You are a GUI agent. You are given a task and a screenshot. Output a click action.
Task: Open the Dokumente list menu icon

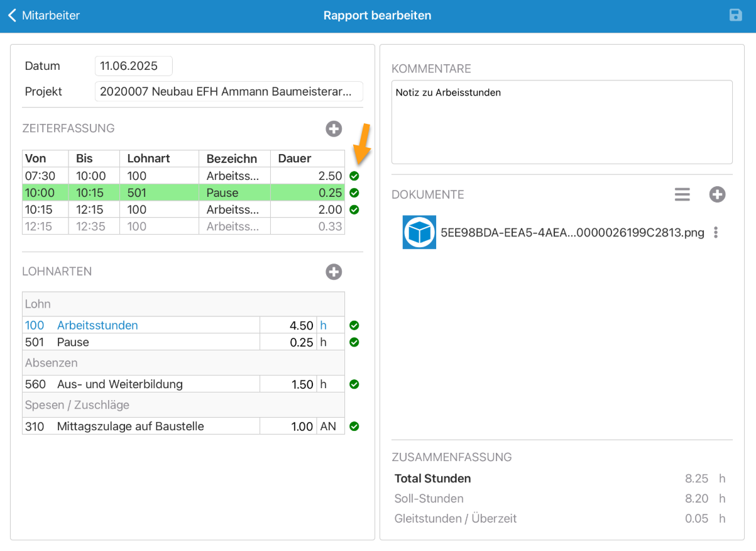(x=682, y=195)
